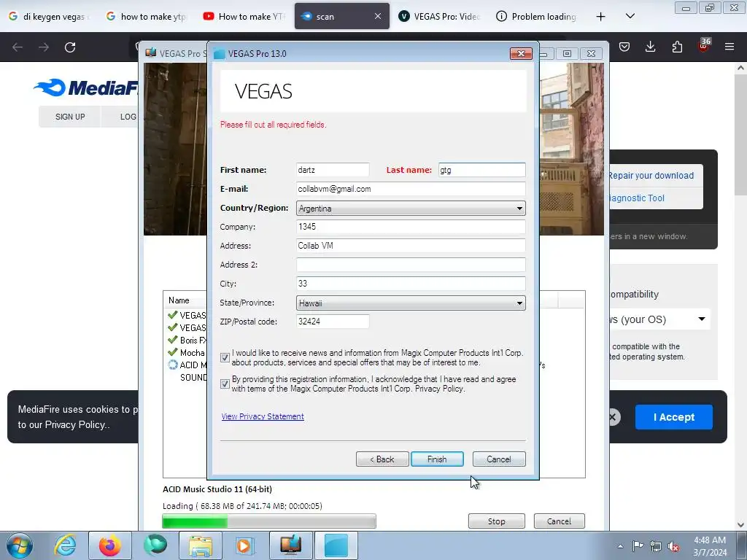Open the Pocket save icon in Firefox toolbar
This screenshot has width=747, height=560.
point(624,47)
